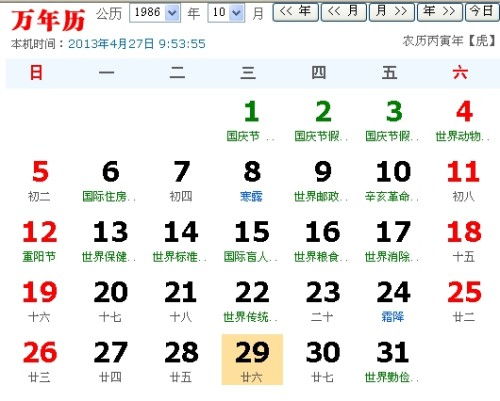500x401 pixels.
Task: Jump to today with 今日 button
Action: pos(482,12)
